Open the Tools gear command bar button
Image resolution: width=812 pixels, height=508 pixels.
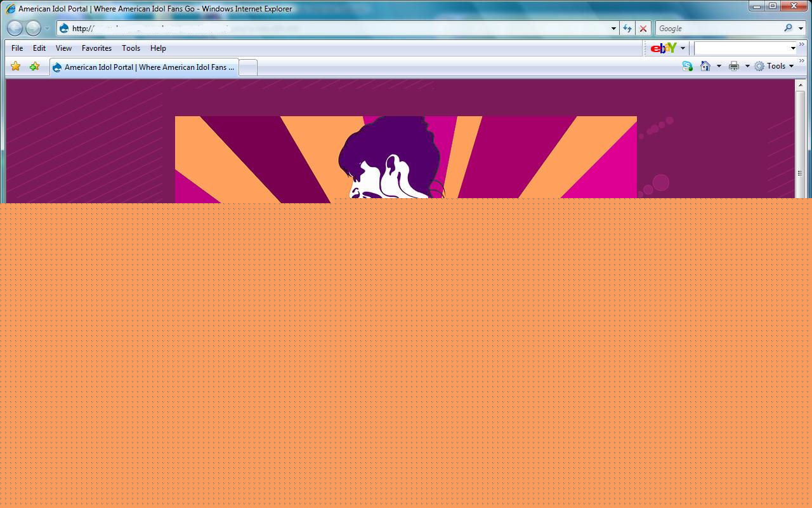click(773, 66)
